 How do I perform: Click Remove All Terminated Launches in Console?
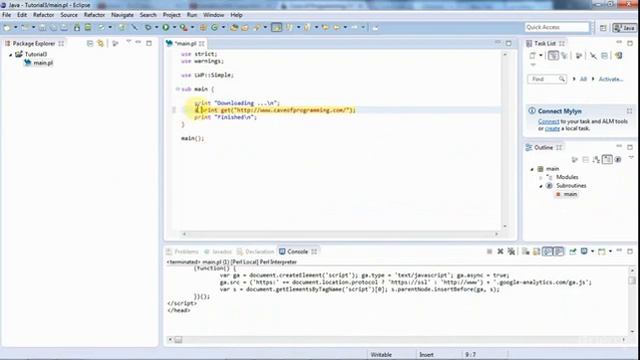(x=511, y=252)
